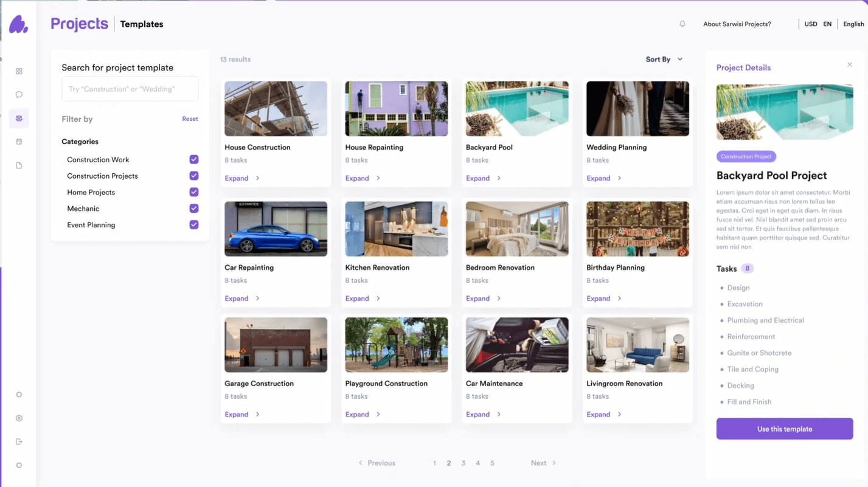Click the project template search field
Image resolution: width=868 pixels, height=487 pixels.
pyautogui.click(x=130, y=89)
